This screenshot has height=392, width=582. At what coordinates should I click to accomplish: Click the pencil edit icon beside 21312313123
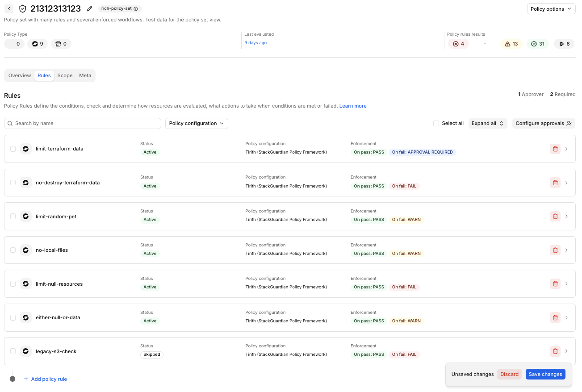(90, 9)
